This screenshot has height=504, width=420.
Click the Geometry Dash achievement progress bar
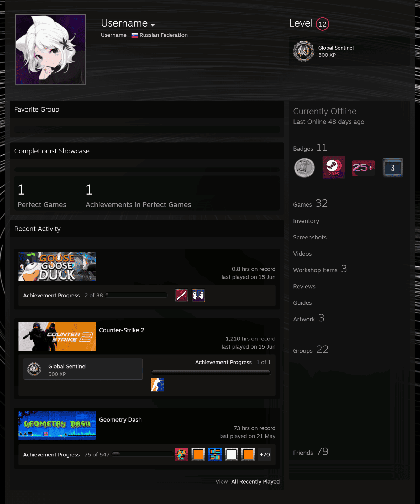coord(143,454)
